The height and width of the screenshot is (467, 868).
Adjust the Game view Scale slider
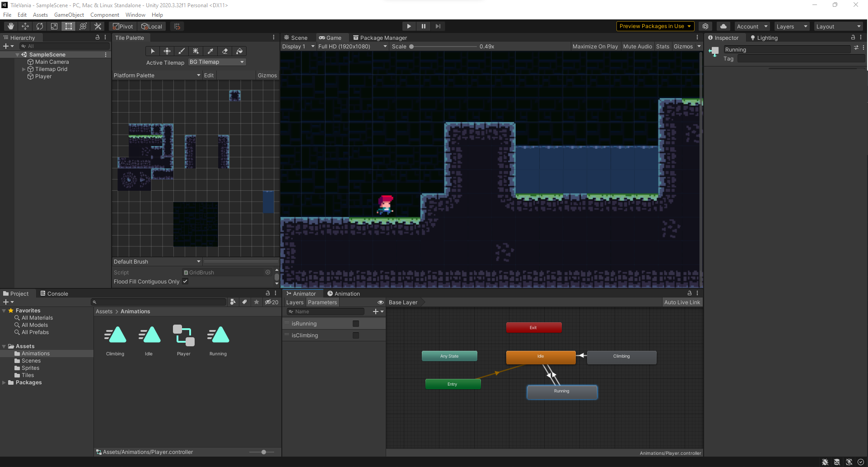(x=412, y=47)
